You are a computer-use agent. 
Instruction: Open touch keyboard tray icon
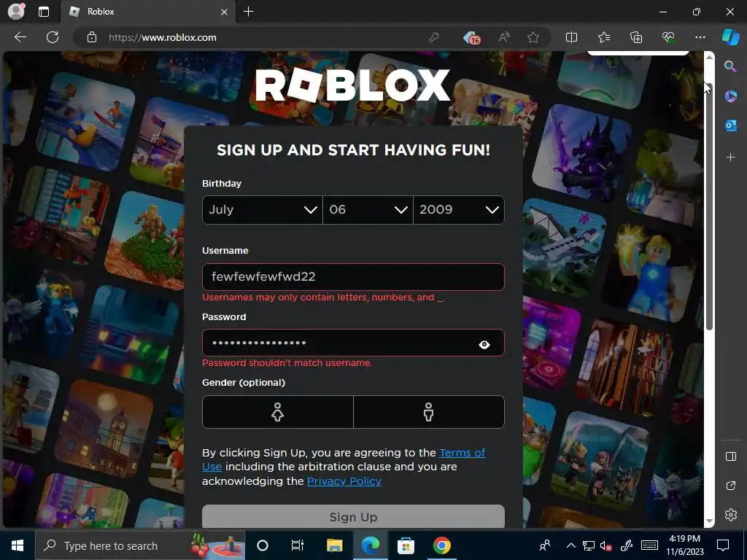point(649,545)
